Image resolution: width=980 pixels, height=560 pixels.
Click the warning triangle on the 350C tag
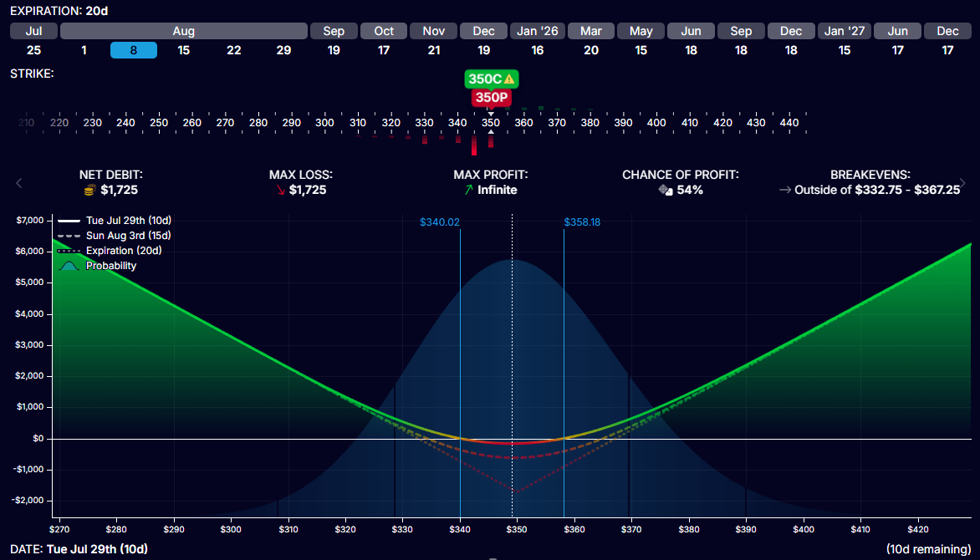coord(508,79)
